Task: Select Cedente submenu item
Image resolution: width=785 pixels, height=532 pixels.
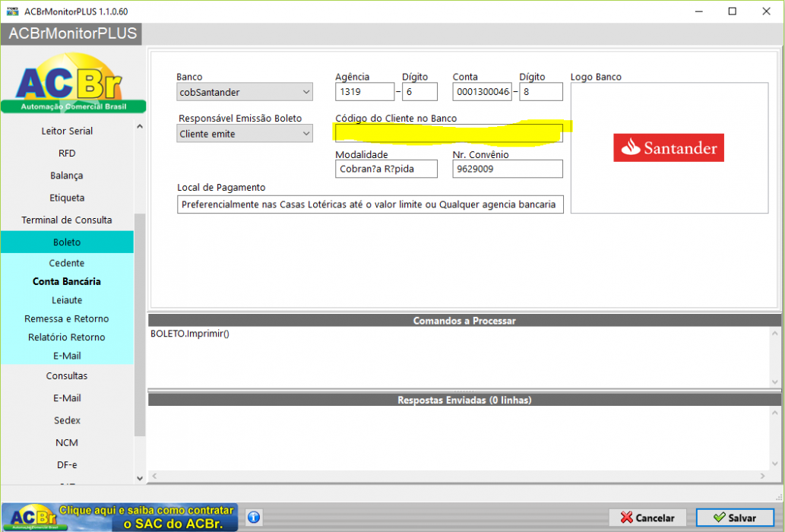Action: coord(67,263)
